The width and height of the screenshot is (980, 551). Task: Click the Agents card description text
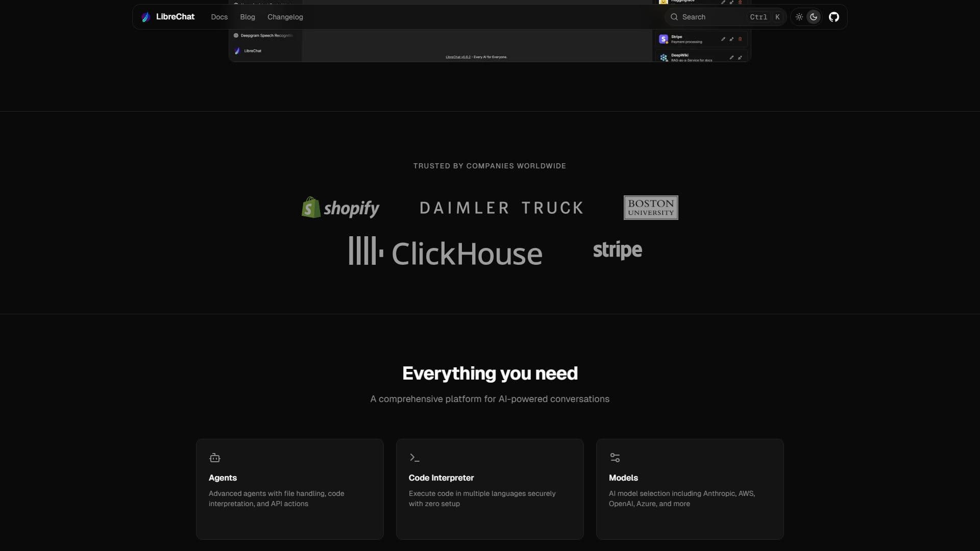point(276,498)
